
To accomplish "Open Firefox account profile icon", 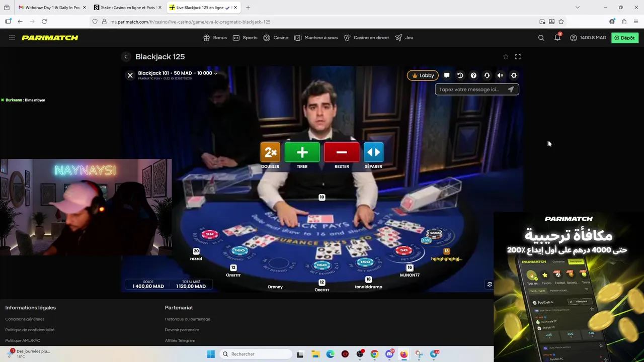I will click(612, 22).
